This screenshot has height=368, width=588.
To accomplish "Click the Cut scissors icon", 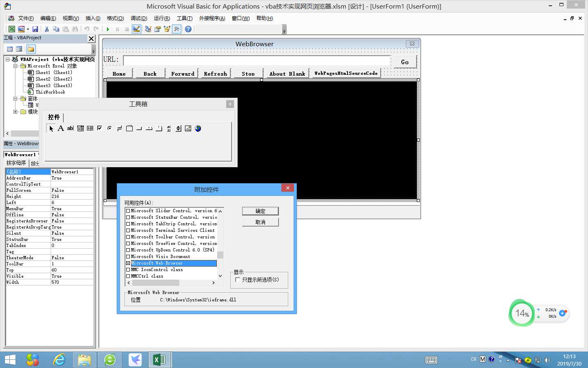I will pyautogui.click(x=47, y=29).
